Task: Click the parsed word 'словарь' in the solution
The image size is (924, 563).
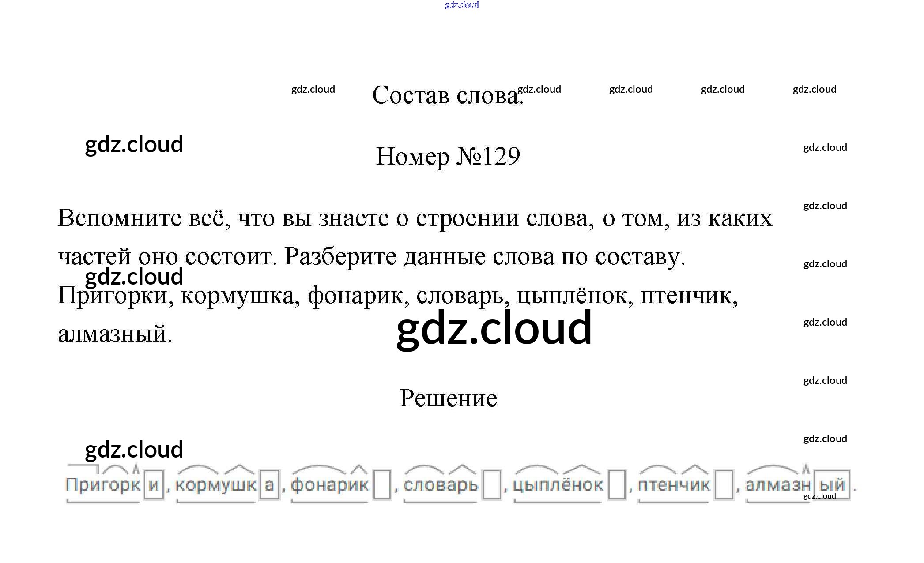Action: pyautogui.click(x=440, y=485)
